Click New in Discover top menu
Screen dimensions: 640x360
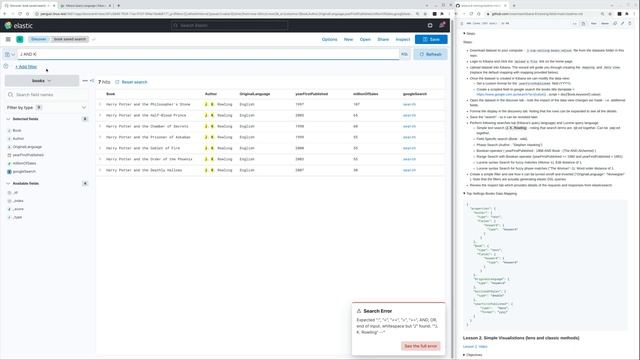click(x=348, y=39)
